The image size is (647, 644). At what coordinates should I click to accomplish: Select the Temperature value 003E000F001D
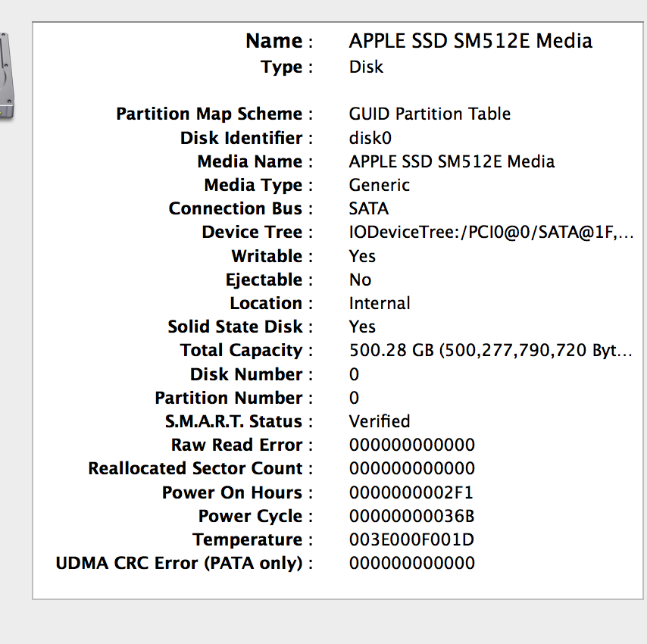411,539
